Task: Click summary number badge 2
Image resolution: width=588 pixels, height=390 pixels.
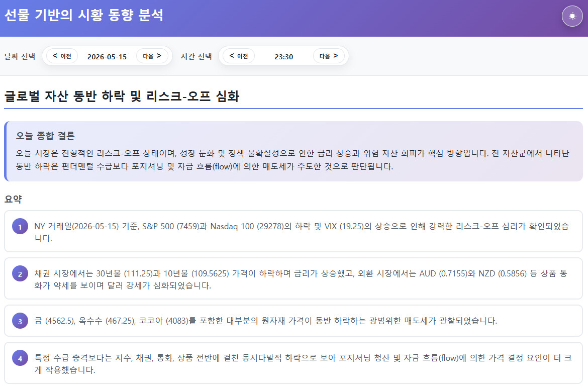Action: (20, 274)
